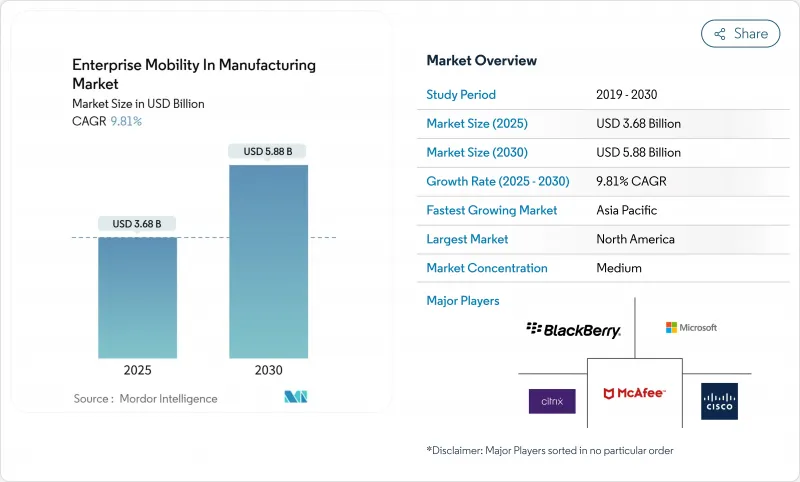This screenshot has width=800, height=482.
Task: Click the Market Overview heading
Action: (x=481, y=61)
